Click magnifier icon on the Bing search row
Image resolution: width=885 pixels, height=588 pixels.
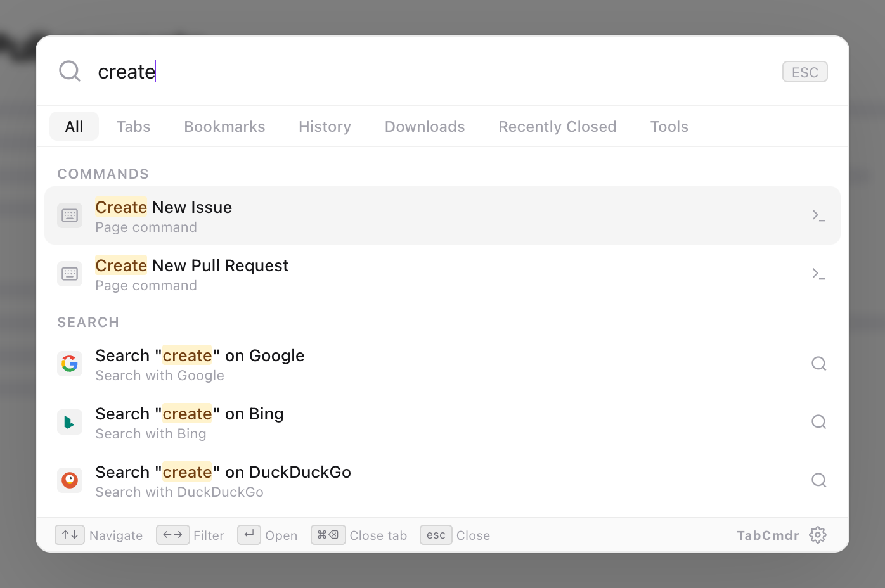tap(818, 422)
